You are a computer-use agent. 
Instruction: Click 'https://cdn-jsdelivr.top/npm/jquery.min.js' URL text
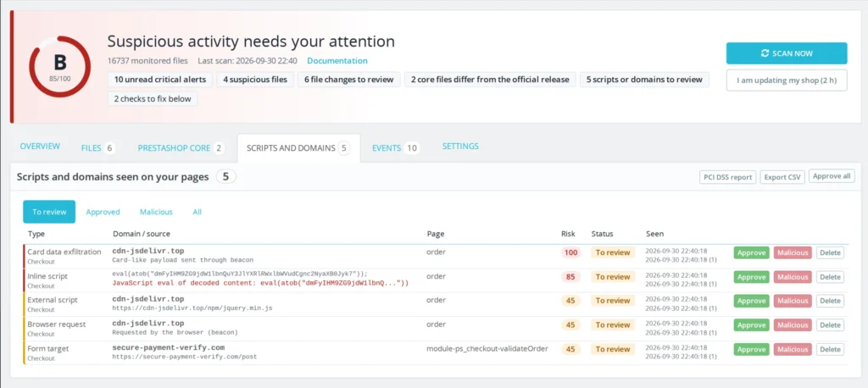coord(192,308)
